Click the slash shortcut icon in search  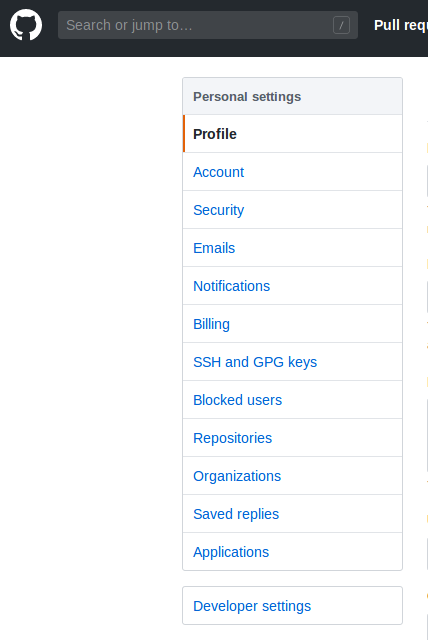coord(341,25)
